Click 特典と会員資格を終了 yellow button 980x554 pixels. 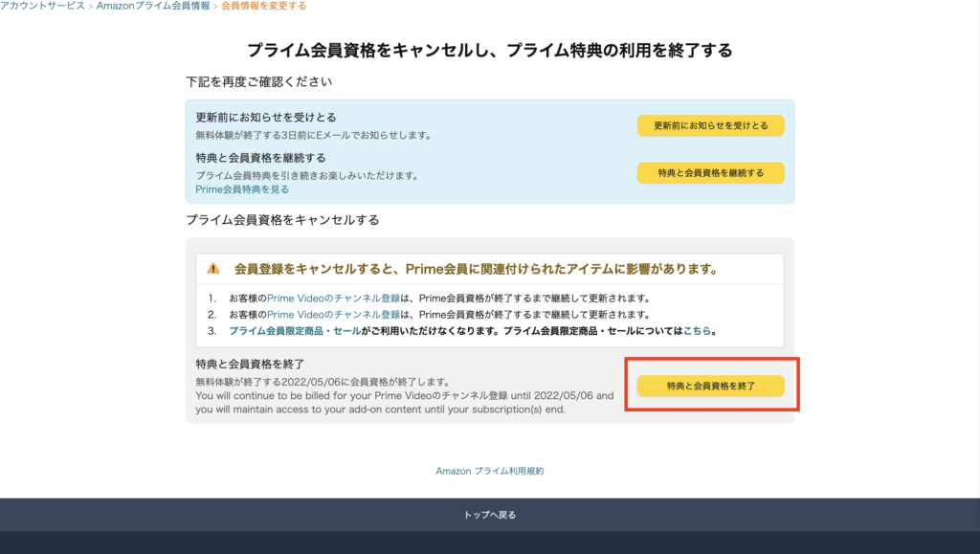pyautogui.click(x=711, y=386)
